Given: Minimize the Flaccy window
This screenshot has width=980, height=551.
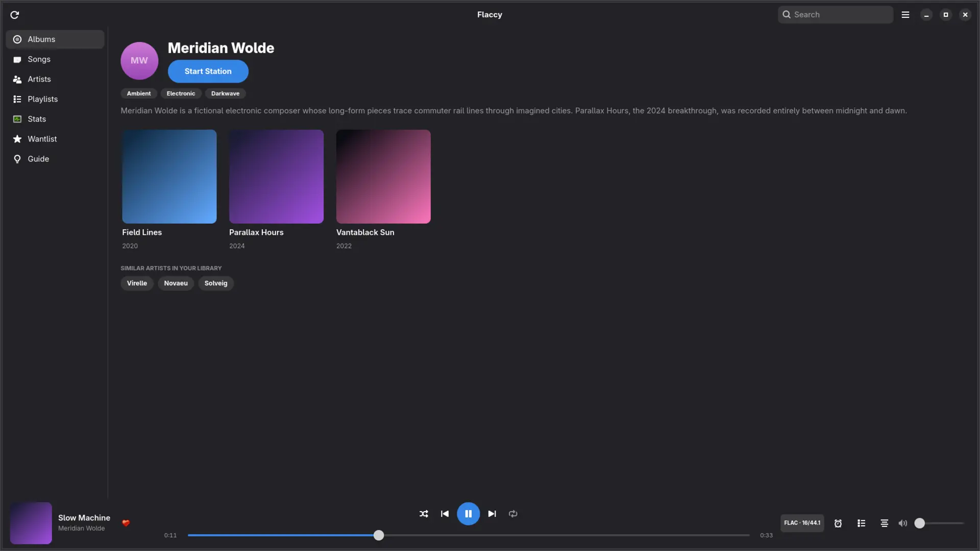Looking at the screenshot, I should tap(926, 15).
